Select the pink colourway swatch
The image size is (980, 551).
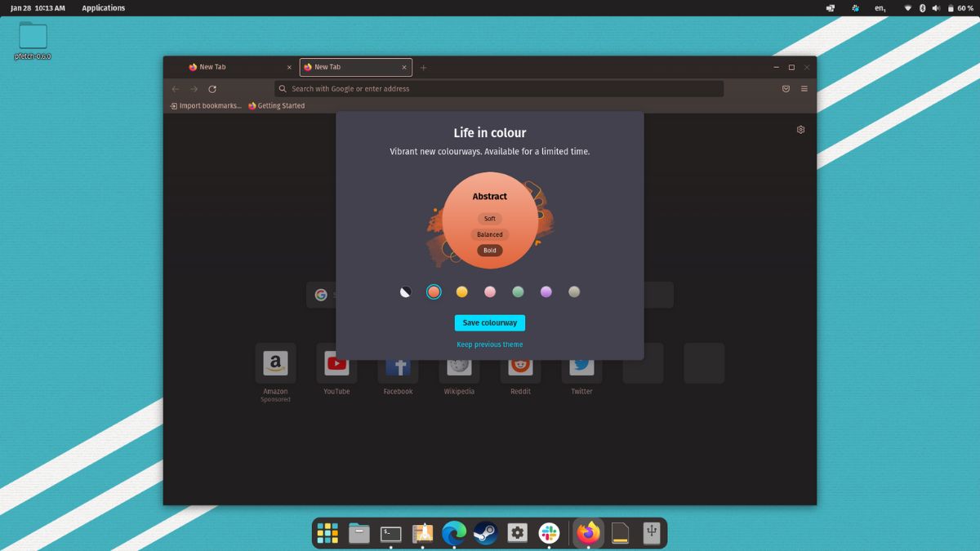click(x=490, y=291)
